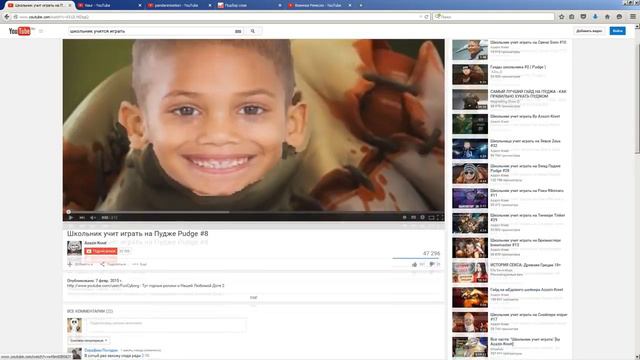Switch to the fifth browser tab
This screenshot has width=640, height=360.
point(320,5)
